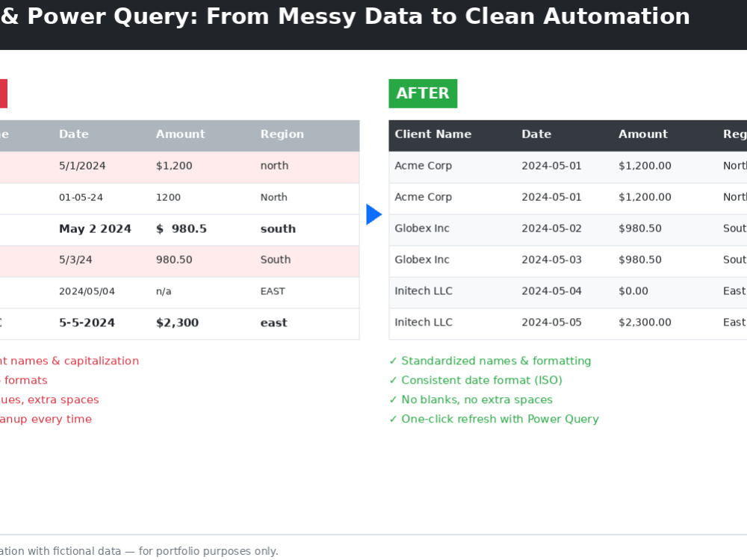
Task: Click the blue arrow between the two tables
Action: [374, 214]
